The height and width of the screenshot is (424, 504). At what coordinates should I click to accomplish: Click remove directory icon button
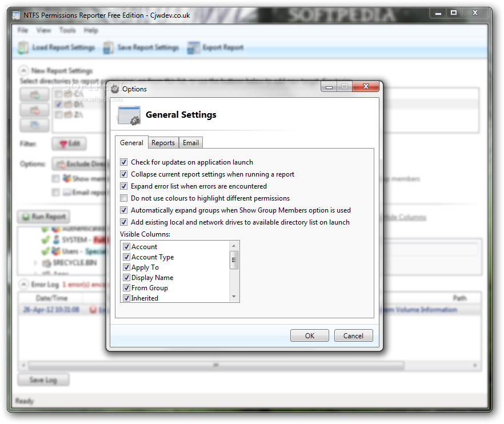point(35,110)
